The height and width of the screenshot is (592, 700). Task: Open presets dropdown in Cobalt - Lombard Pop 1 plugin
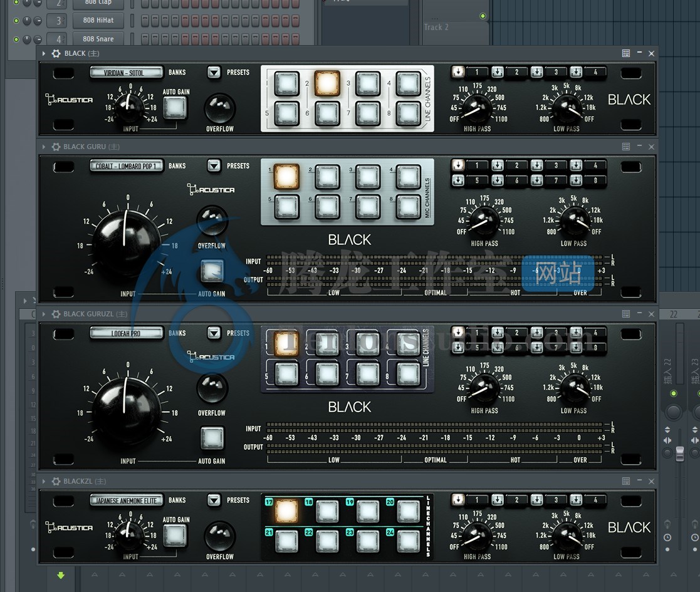[214, 165]
